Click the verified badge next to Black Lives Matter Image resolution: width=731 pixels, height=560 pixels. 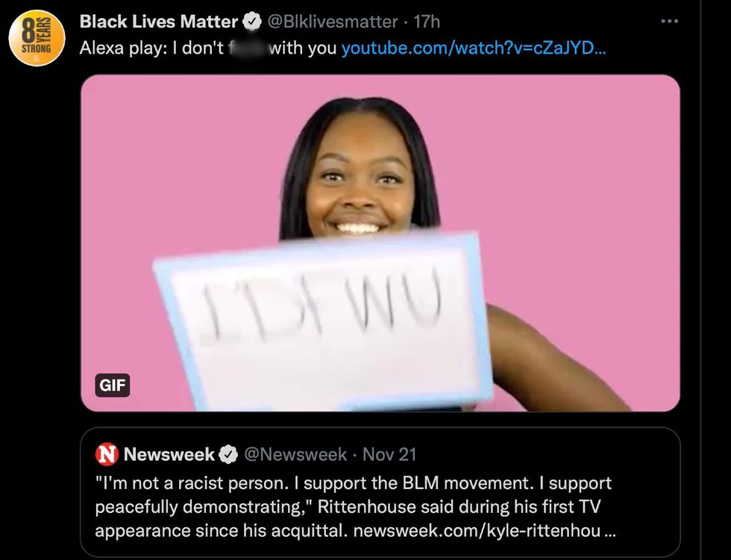(x=252, y=22)
